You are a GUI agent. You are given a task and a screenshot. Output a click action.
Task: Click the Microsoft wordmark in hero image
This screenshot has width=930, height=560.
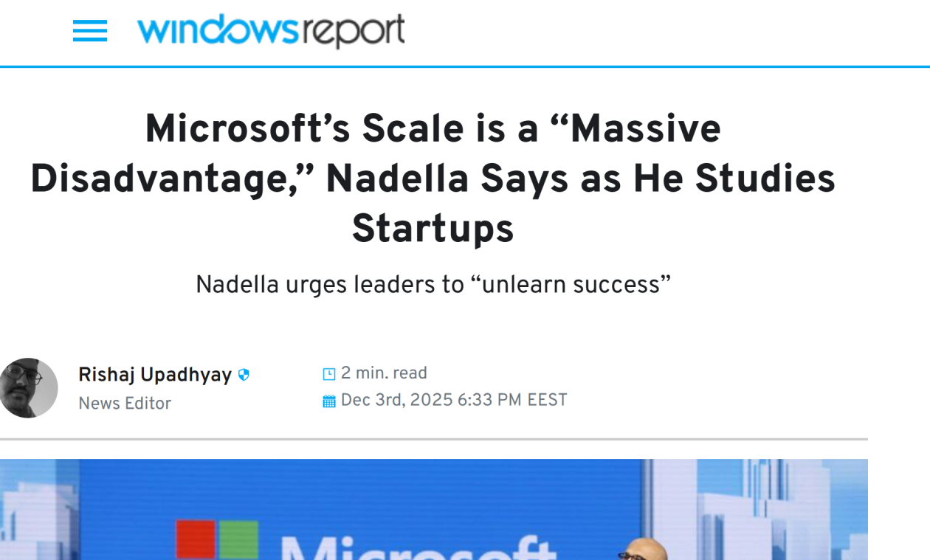tap(417, 547)
